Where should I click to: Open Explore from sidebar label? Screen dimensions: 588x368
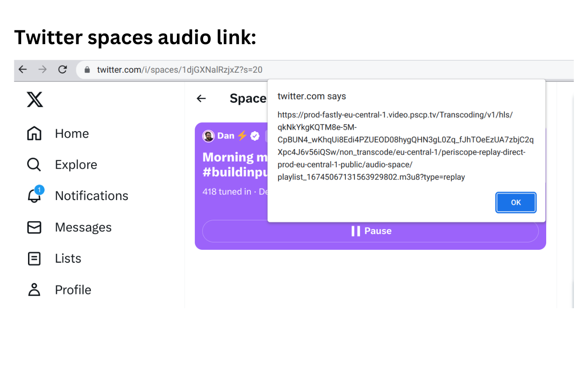tap(76, 165)
